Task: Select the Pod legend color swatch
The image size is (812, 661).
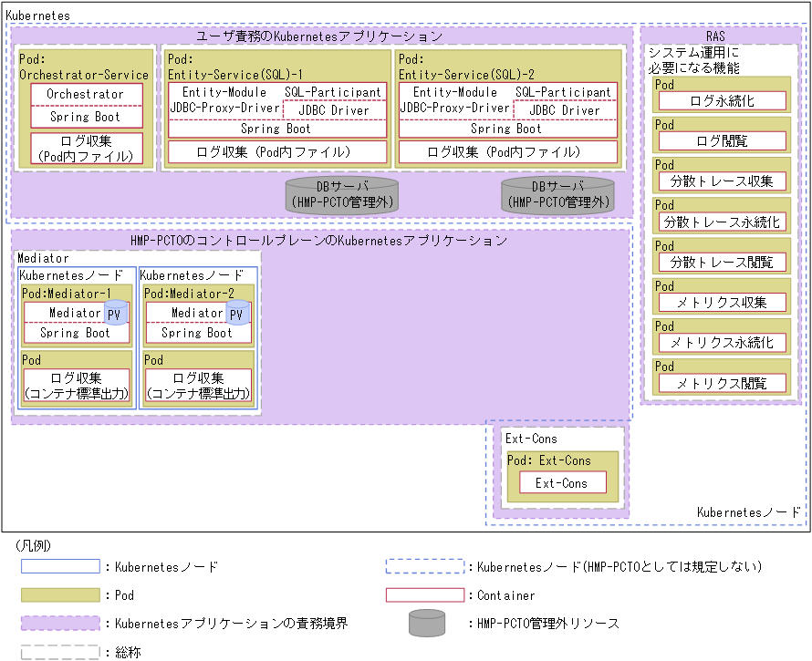Action: pyautogui.click(x=61, y=595)
